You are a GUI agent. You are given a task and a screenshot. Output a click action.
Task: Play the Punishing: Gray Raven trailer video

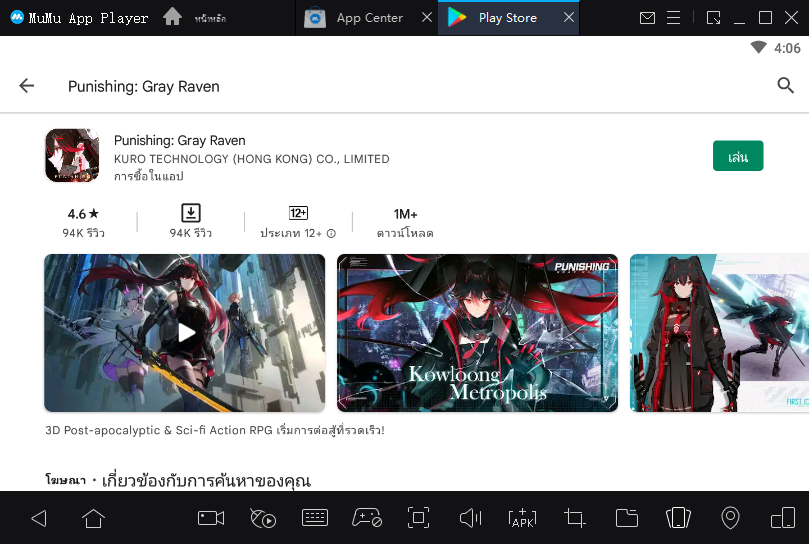point(185,333)
